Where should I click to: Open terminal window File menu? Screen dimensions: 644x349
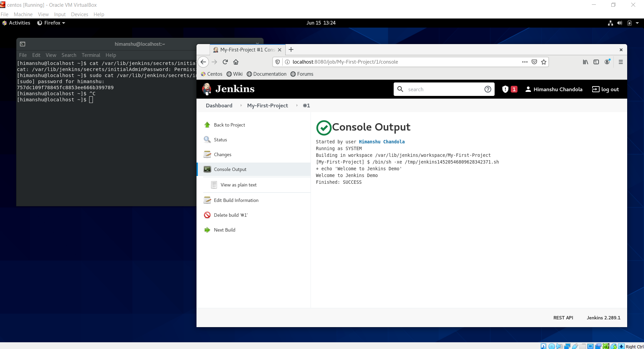[23, 55]
